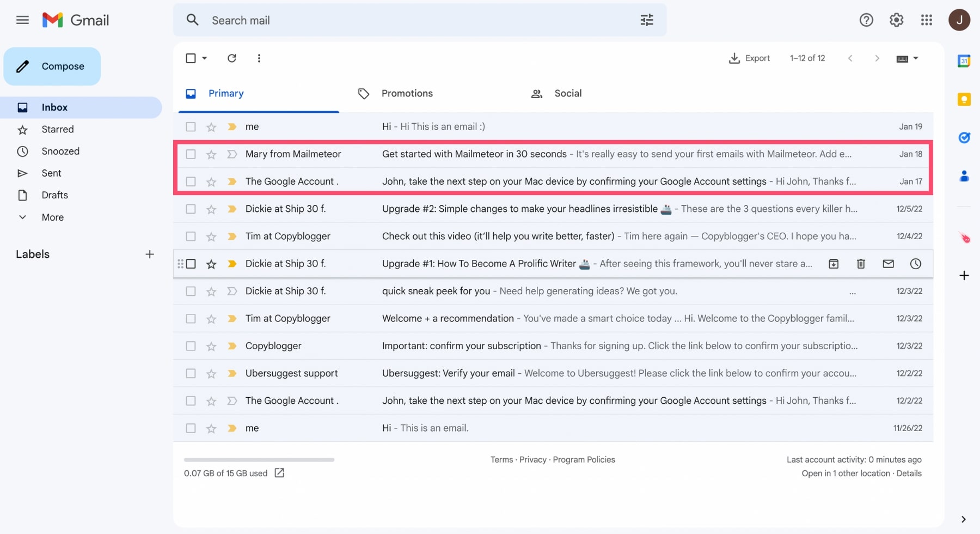Screen dimensions: 980x534
Task: Open Settings gear icon
Action: (x=896, y=20)
